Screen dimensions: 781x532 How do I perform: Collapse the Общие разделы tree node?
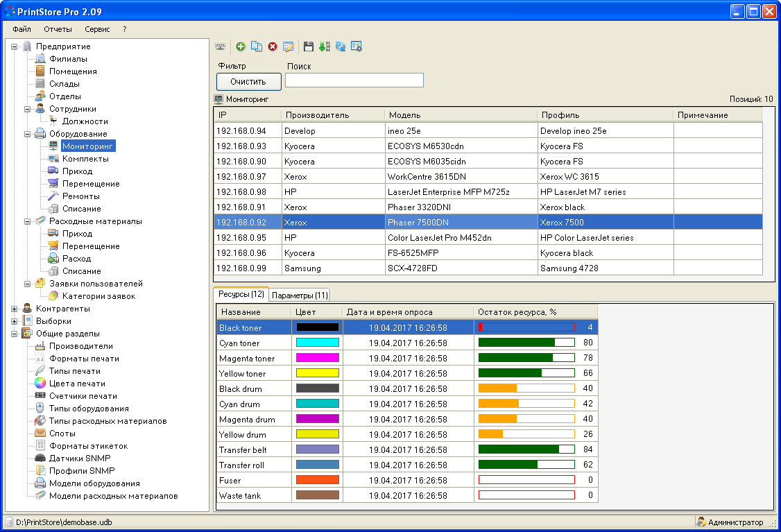click(x=15, y=333)
